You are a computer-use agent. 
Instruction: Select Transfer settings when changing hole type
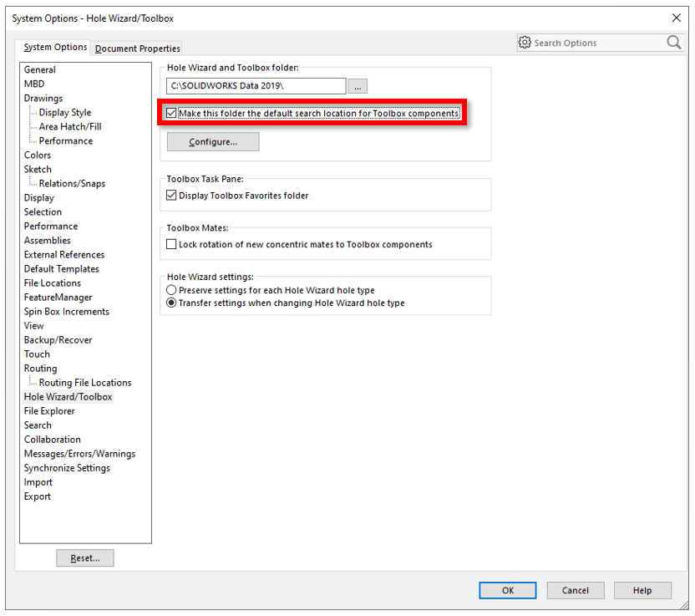point(172,303)
